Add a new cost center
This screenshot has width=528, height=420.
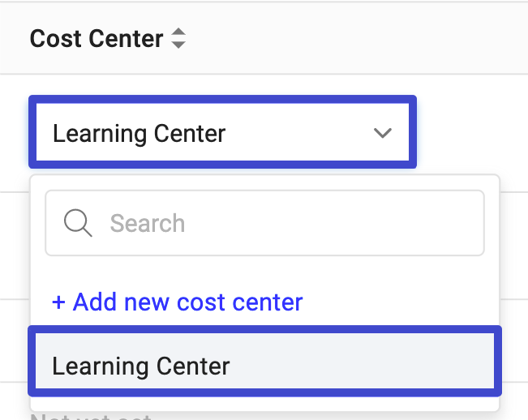(x=177, y=302)
